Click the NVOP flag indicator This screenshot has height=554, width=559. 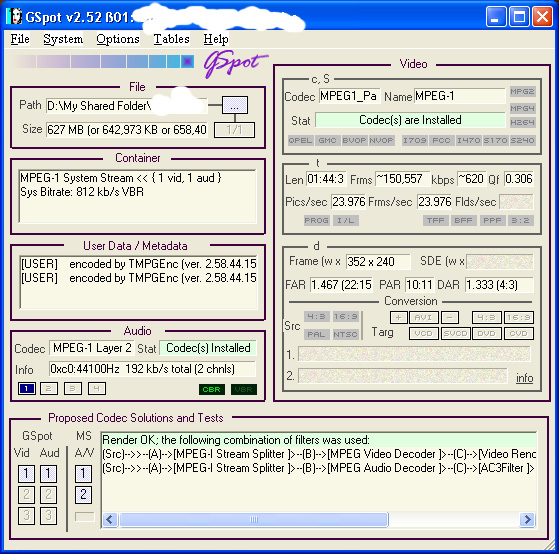pos(381,140)
